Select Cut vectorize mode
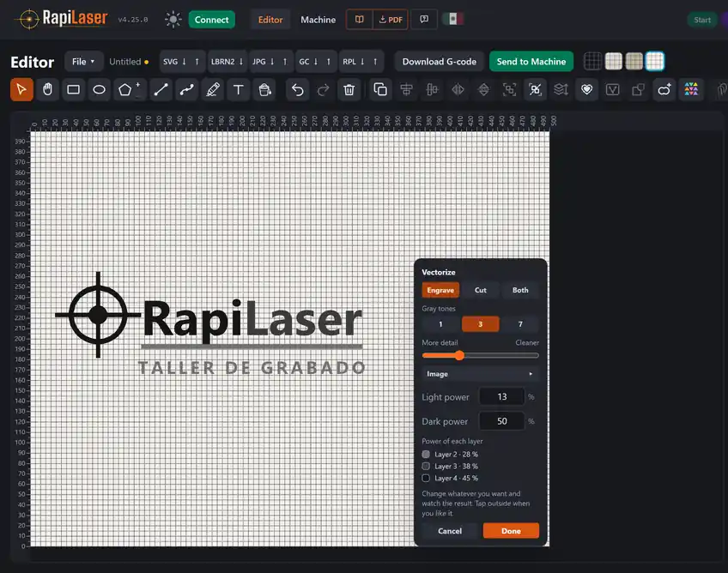 click(x=481, y=290)
